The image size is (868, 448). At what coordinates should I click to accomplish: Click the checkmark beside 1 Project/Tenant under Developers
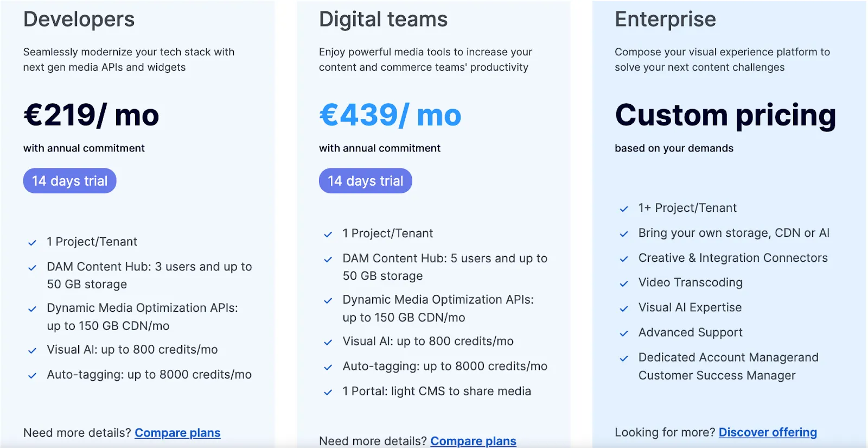coord(31,242)
